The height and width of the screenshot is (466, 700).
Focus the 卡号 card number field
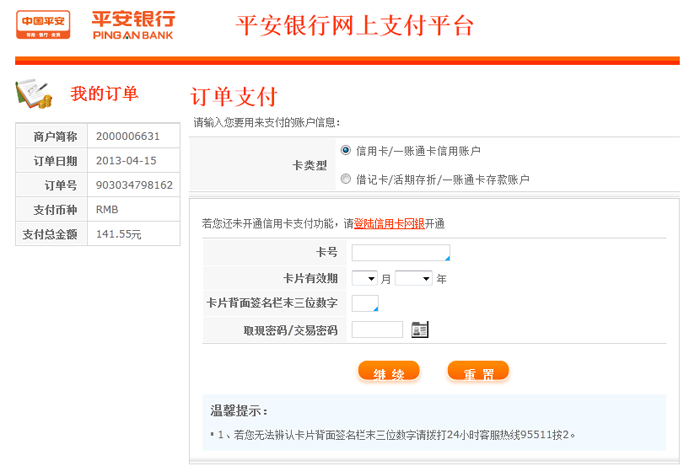(x=400, y=252)
